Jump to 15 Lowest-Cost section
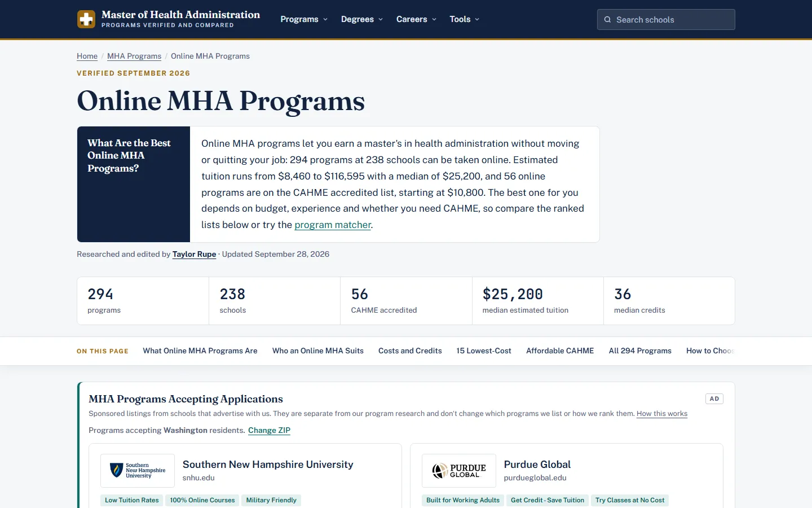The image size is (812, 508). pyautogui.click(x=484, y=351)
